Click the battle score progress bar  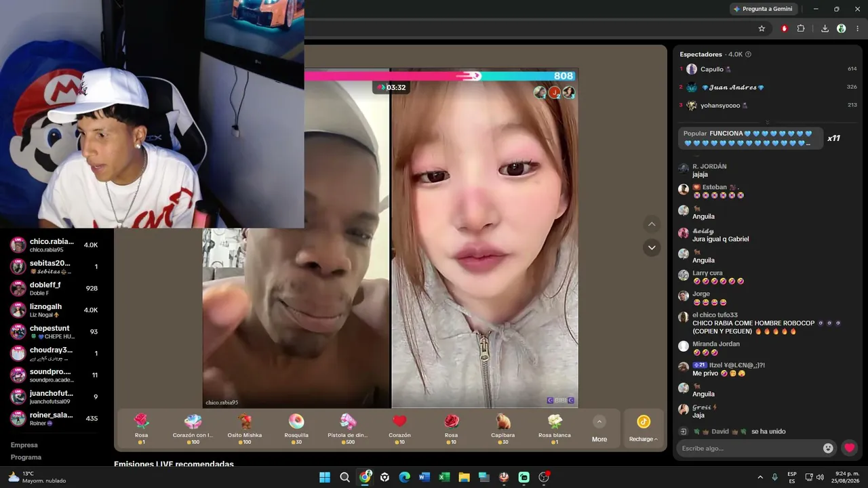[x=441, y=76]
